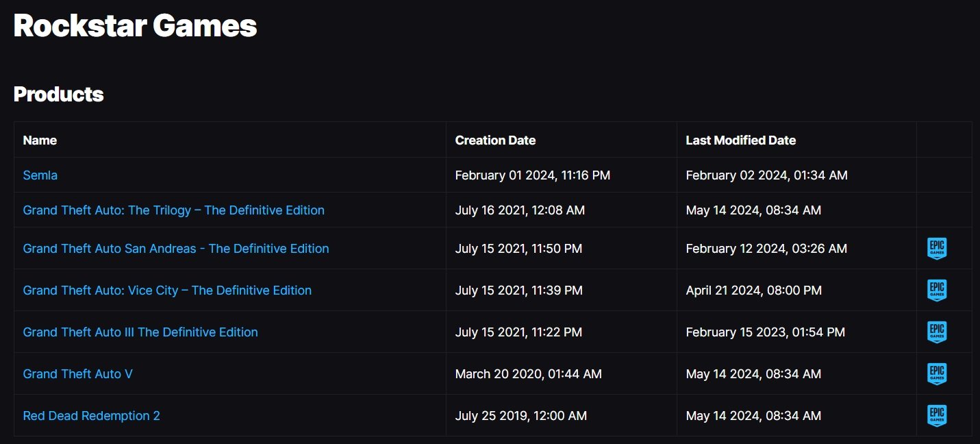Click Epic Games icon in Red Dead Redemption 2 row

pyautogui.click(x=937, y=416)
